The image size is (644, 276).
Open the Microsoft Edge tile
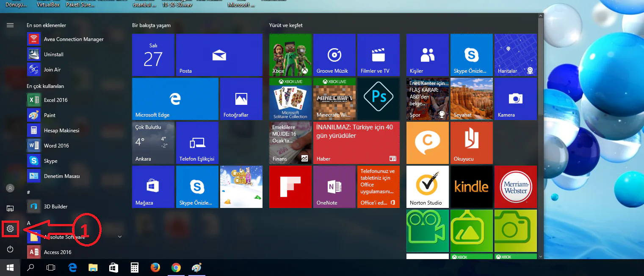(175, 99)
